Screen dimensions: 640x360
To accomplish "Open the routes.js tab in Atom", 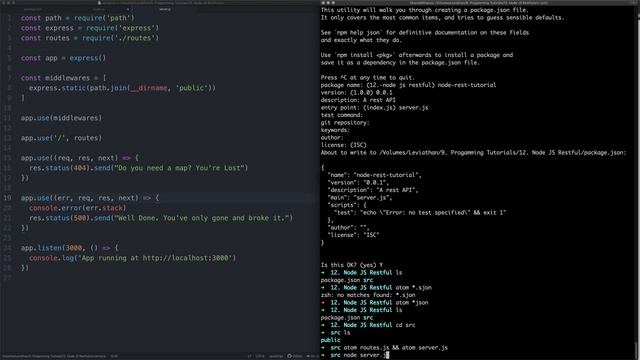I will (99, 9).
